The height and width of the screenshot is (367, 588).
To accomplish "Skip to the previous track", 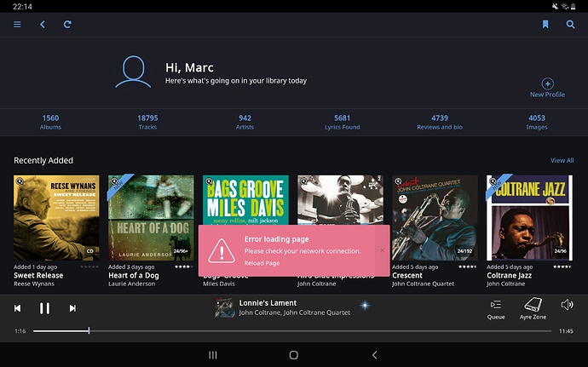I will click(17, 308).
